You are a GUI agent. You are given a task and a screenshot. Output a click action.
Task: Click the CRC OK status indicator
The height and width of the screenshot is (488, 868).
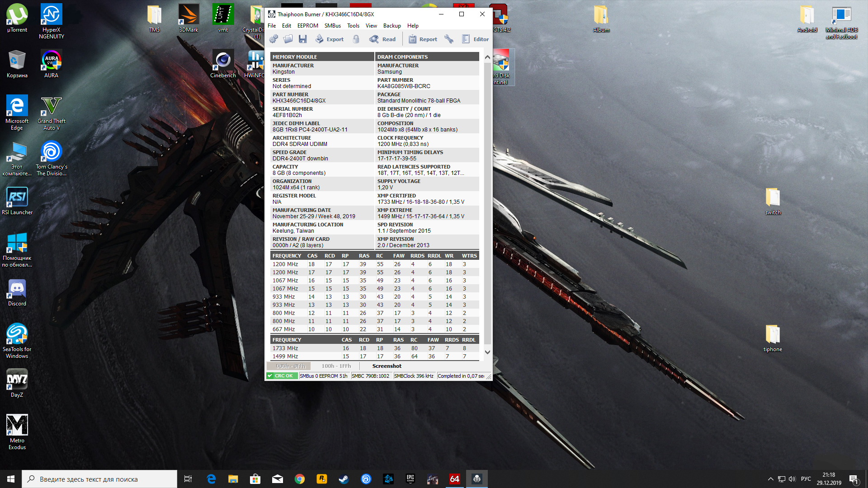(281, 376)
